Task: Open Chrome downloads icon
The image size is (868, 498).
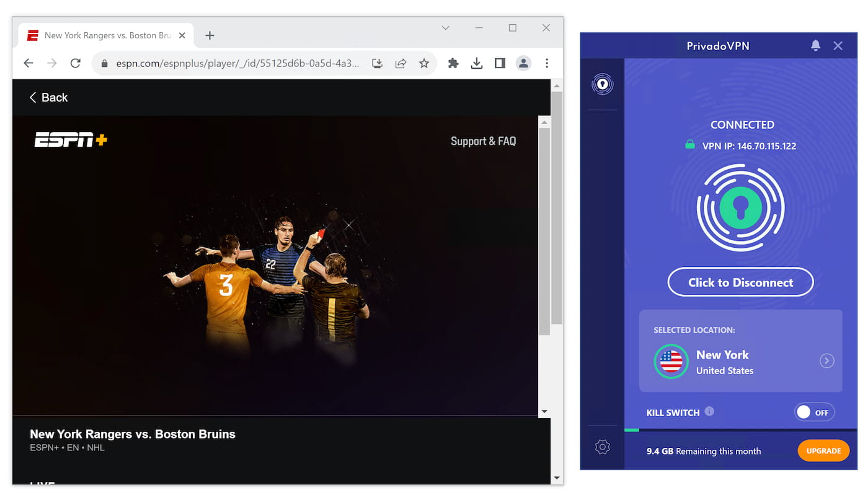Action: tap(477, 63)
